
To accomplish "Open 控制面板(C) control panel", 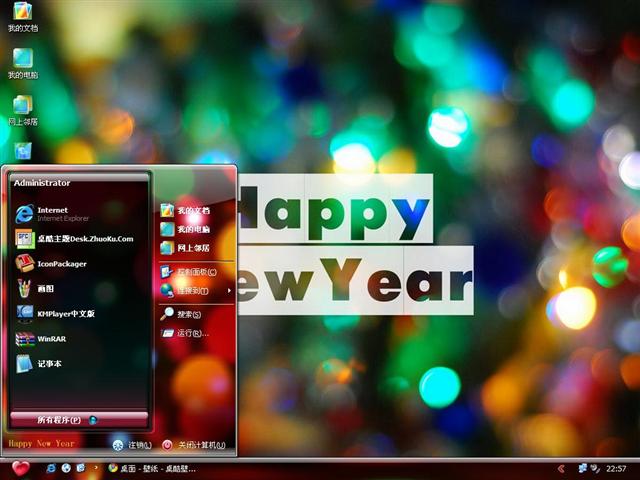I will tap(196, 272).
